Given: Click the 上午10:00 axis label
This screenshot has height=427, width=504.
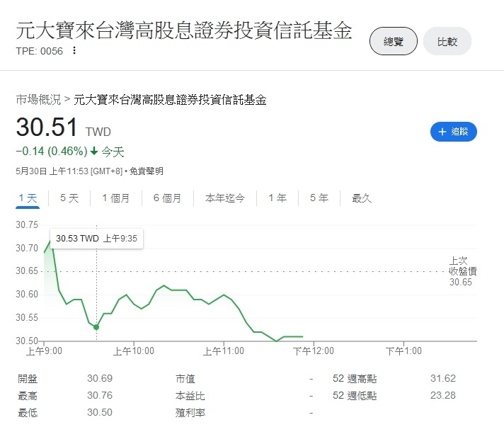Looking at the screenshot, I should click(134, 351).
